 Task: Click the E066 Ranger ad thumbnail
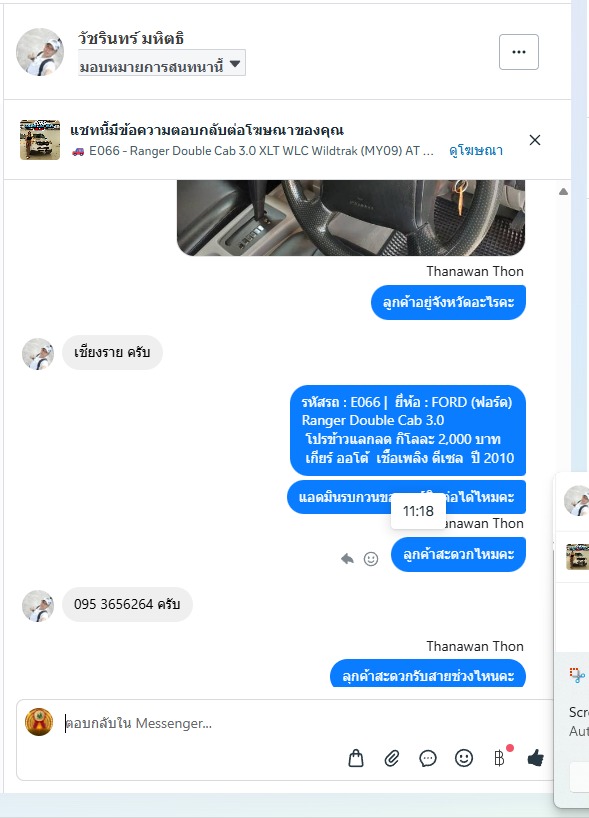[40, 139]
